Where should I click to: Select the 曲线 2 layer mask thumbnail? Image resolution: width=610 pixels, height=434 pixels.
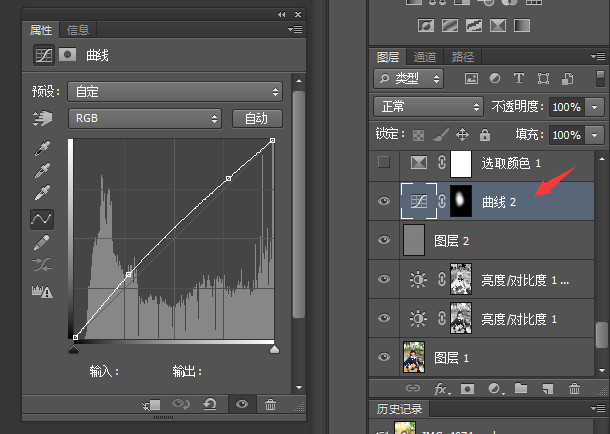[x=460, y=201]
